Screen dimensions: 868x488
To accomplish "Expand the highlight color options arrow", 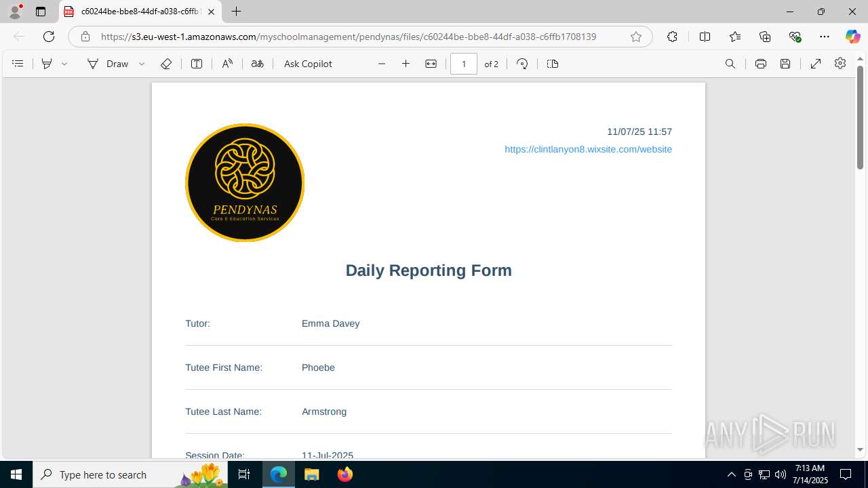I will click(64, 64).
